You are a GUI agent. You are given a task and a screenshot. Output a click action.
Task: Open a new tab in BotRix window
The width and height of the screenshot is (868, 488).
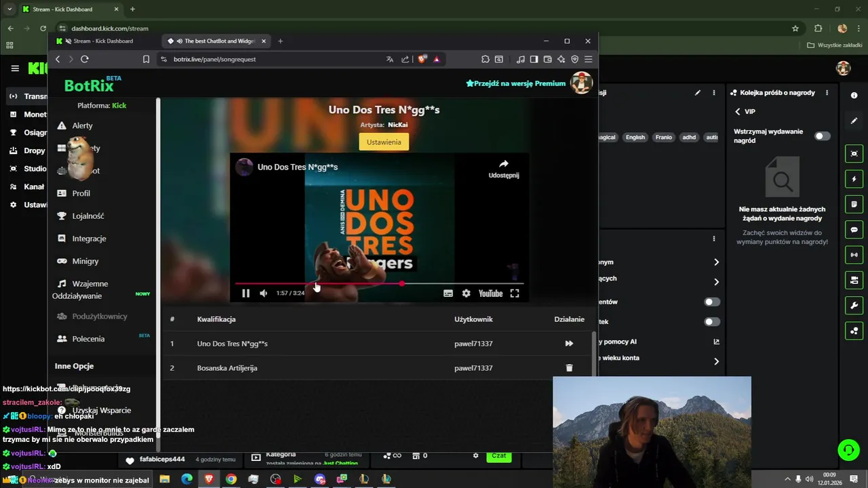280,41
